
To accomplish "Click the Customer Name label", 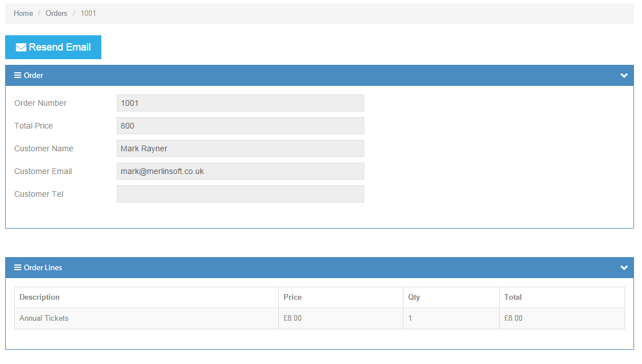I will (x=44, y=148).
